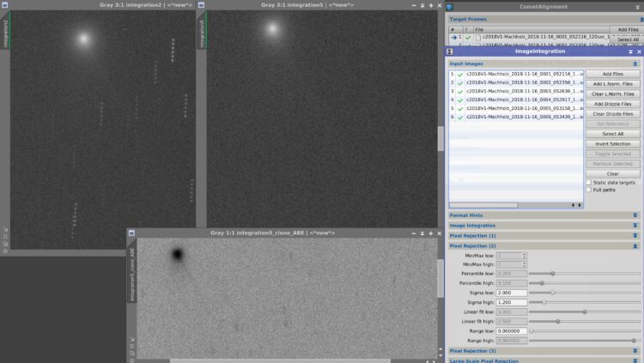Click Add Files in ImageIntegration
The image size is (644, 363).
coord(613,74)
